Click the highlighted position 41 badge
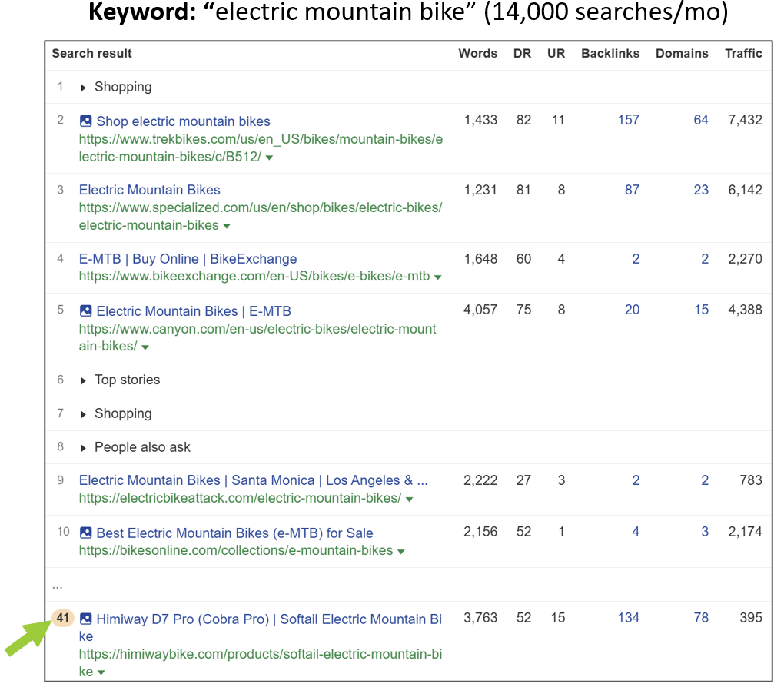Image resolution: width=784 pixels, height=697 pixels. pos(63,618)
